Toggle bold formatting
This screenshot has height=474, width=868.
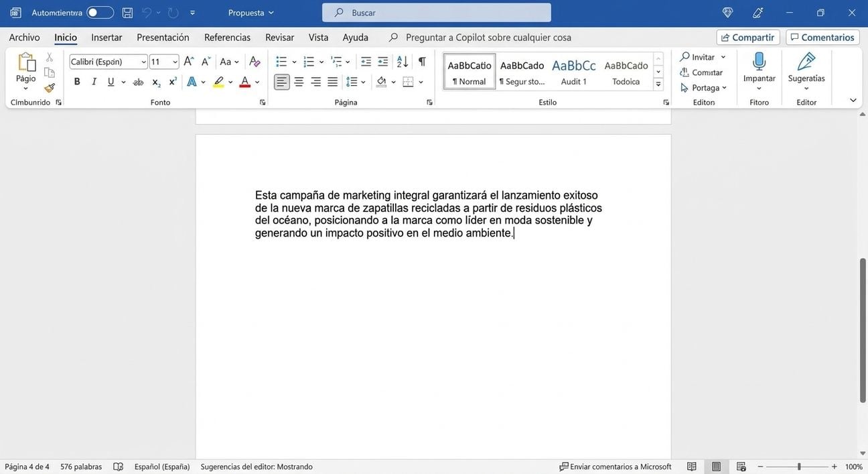coord(77,82)
